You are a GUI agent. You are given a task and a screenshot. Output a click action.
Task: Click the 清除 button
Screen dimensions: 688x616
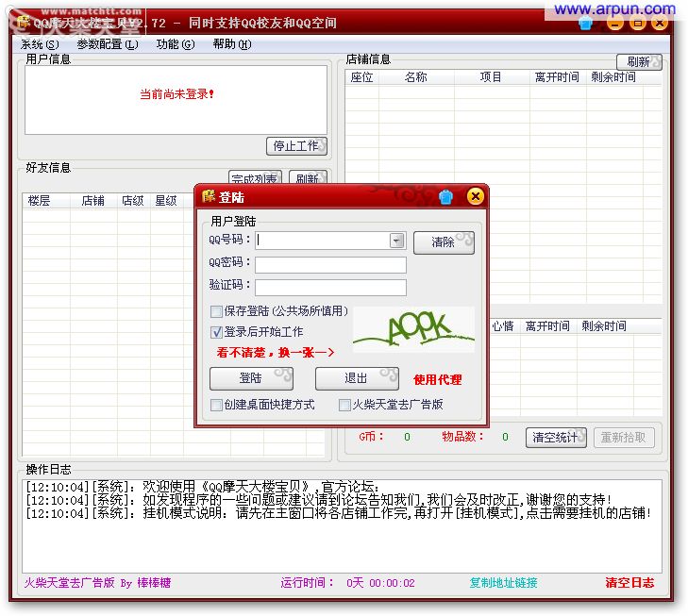tap(444, 242)
